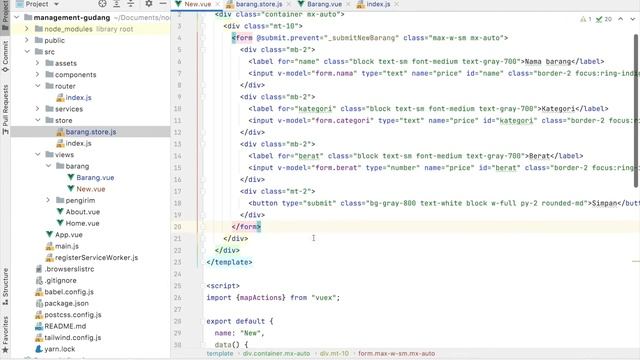The height and width of the screenshot is (360, 640).
Task: Open the Project tool window sidebar button
Action: 5,16
